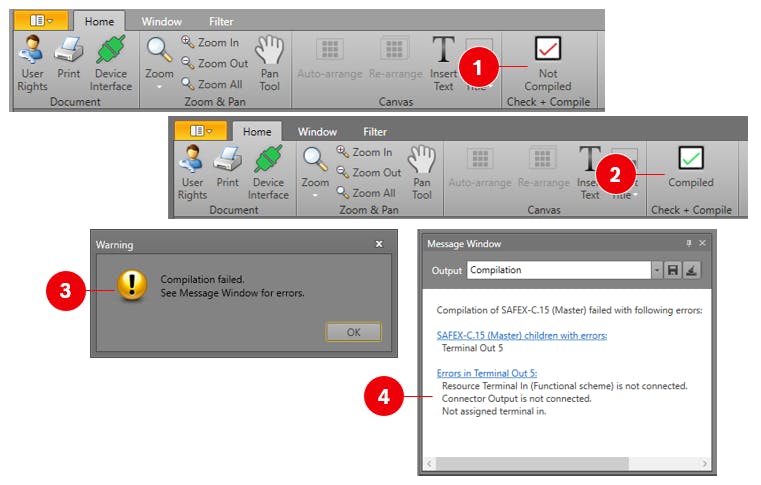Screen dimensions: 761x485
Task: Open the Output Compilation dropdown
Action: (656, 270)
